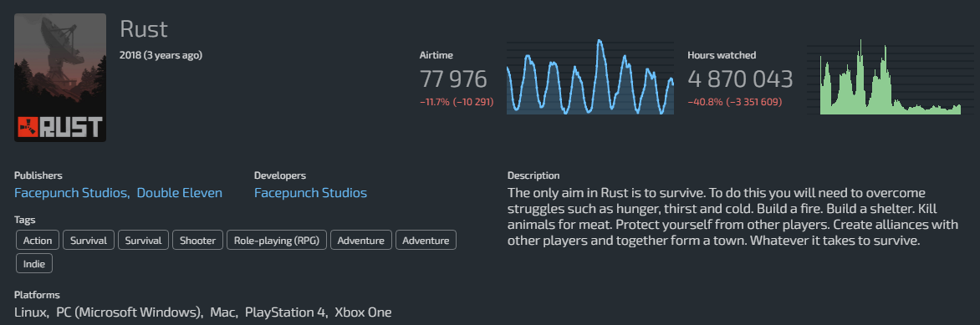Select the Shooter tag
Image resolution: width=980 pixels, height=325 pixels.
(x=197, y=240)
